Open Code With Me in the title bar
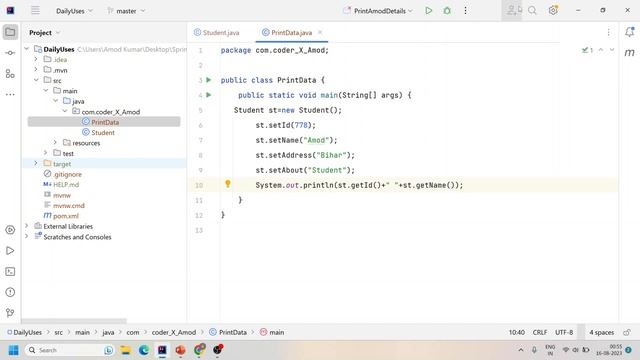640x360 pixels. point(513,11)
